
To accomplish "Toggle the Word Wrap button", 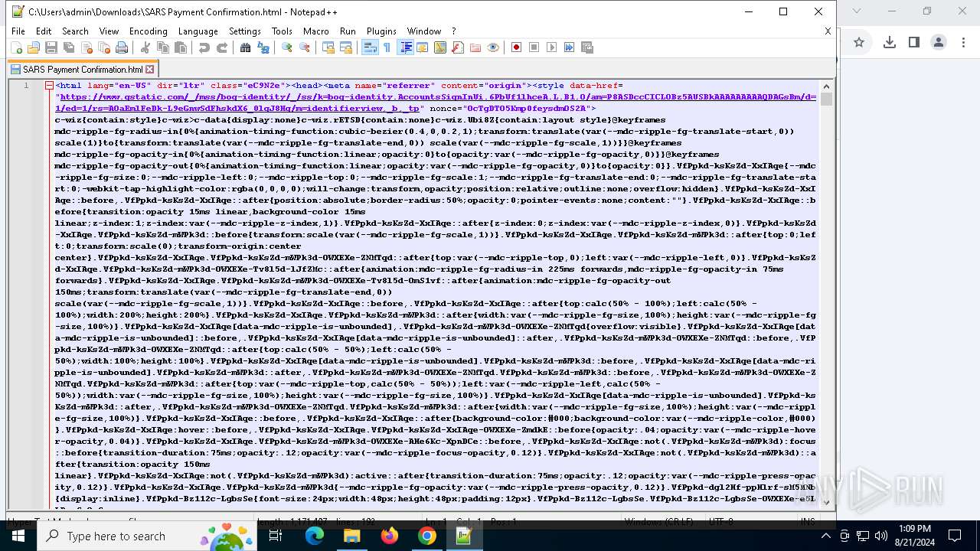I will (369, 47).
